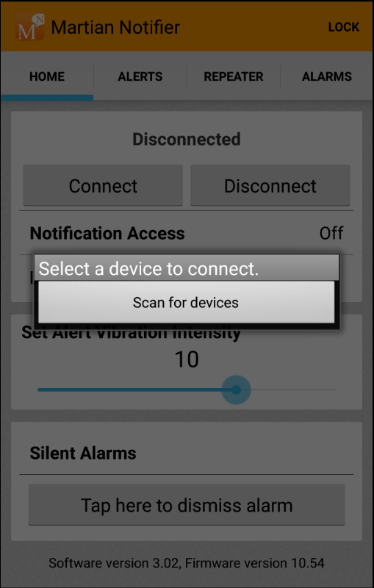Click the vibration intensity slider thumb
The height and width of the screenshot is (588, 374).
[236, 390]
